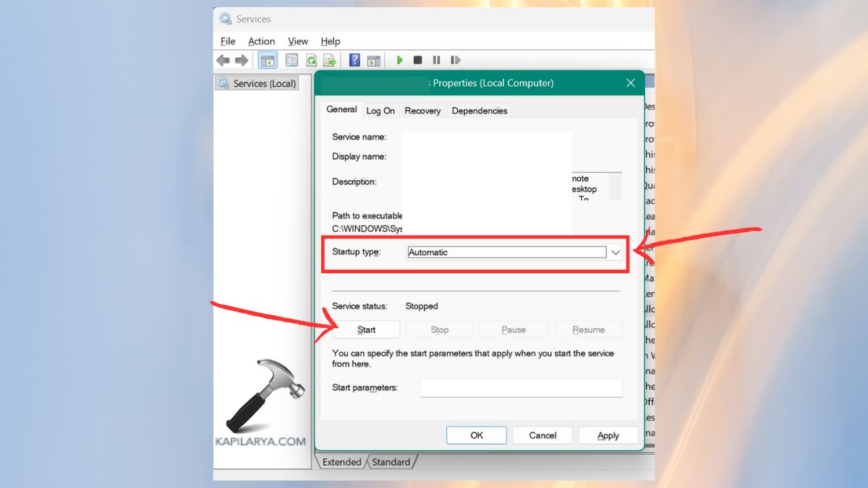Screen dimensions: 868x488
Task: Click the restart service toolbar icon
Action: pyautogui.click(x=456, y=60)
